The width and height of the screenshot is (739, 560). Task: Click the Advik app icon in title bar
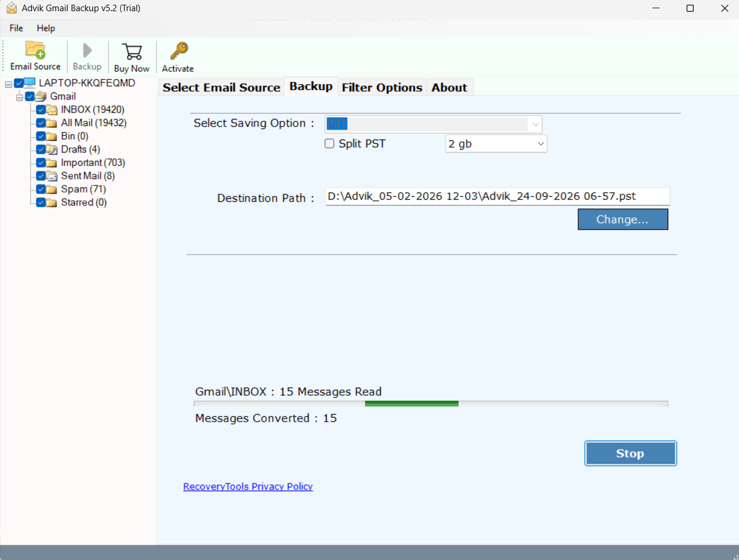click(x=11, y=8)
